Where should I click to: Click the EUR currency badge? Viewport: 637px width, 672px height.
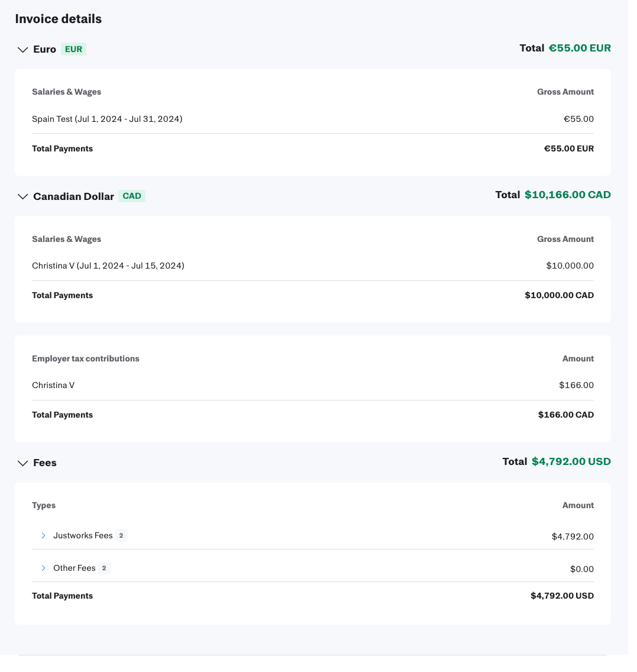click(x=73, y=49)
